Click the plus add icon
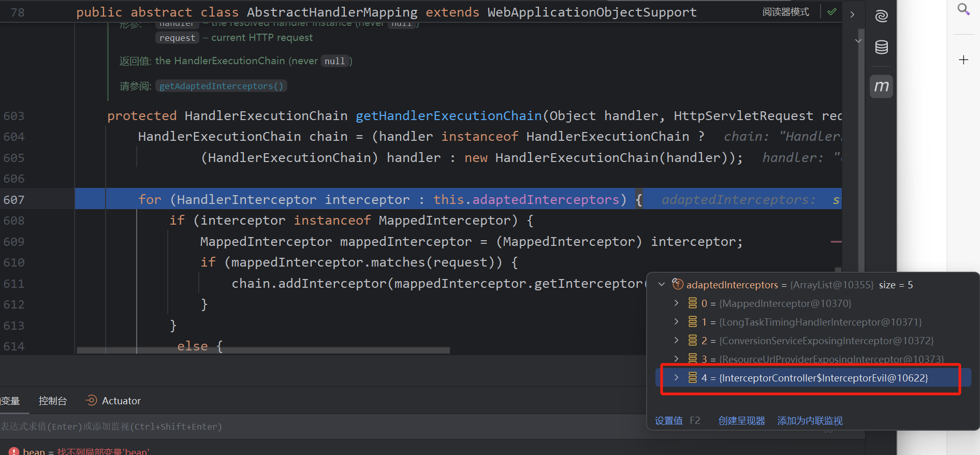 coord(963,60)
